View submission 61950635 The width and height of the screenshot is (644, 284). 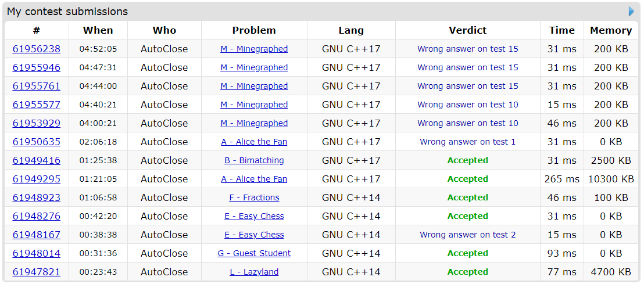click(x=37, y=142)
